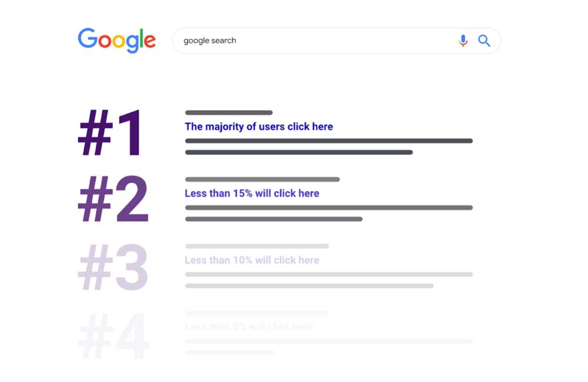This screenshot has height=382, width=588.
Task: Click the URL bar above second result
Action: [x=262, y=180]
